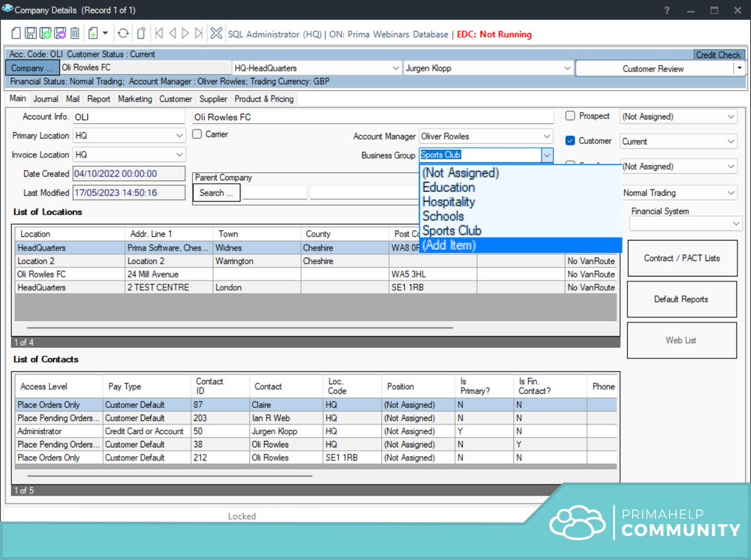Open the Customer status Current dropdown
Viewport: 751px width, 560px height.
pyautogui.click(x=732, y=141)
